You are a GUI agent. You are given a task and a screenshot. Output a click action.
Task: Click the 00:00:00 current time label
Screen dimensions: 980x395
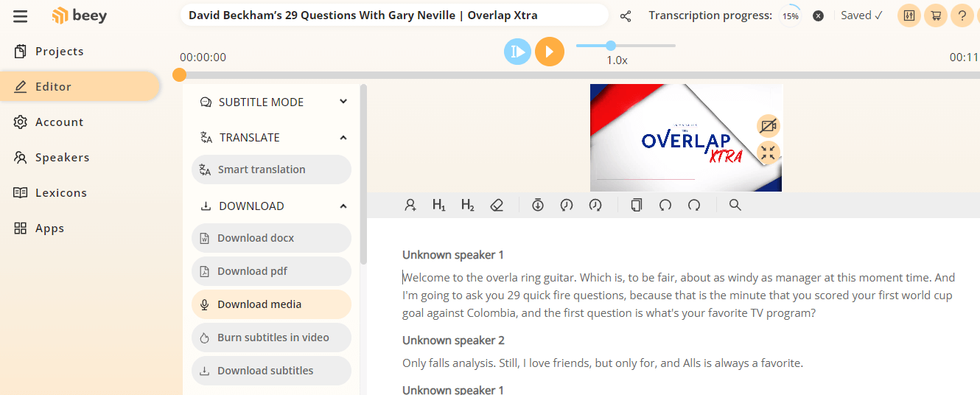point(203,57)
